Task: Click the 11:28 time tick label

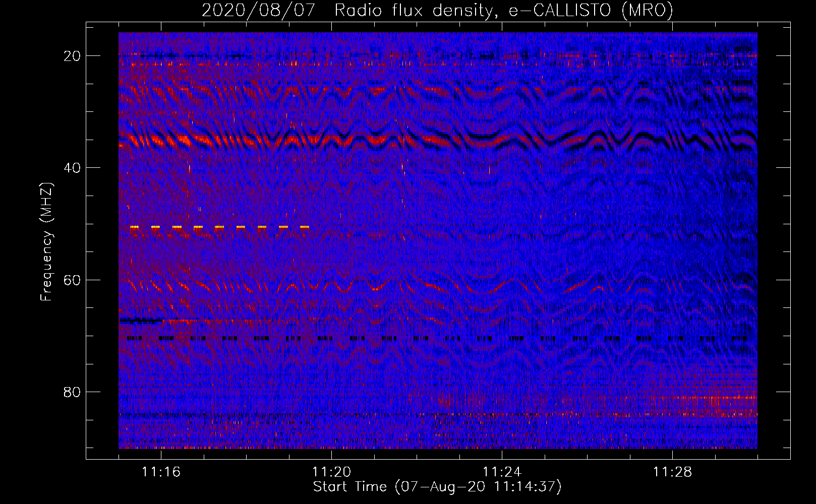Action: coord(672,472)
